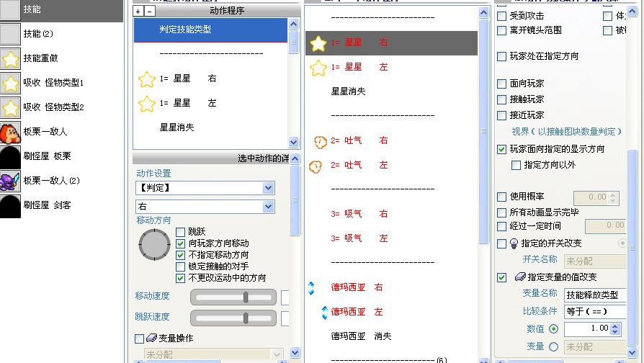Uncheck 不更改运动中的方向
The height and width of the screenshot is (363, 644).
[x=180, y=278]
